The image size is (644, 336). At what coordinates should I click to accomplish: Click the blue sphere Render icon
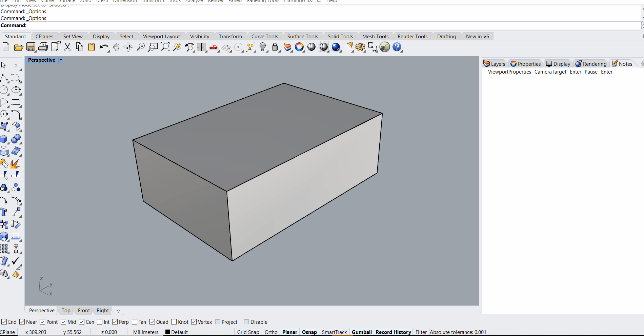tap(336, 47)
